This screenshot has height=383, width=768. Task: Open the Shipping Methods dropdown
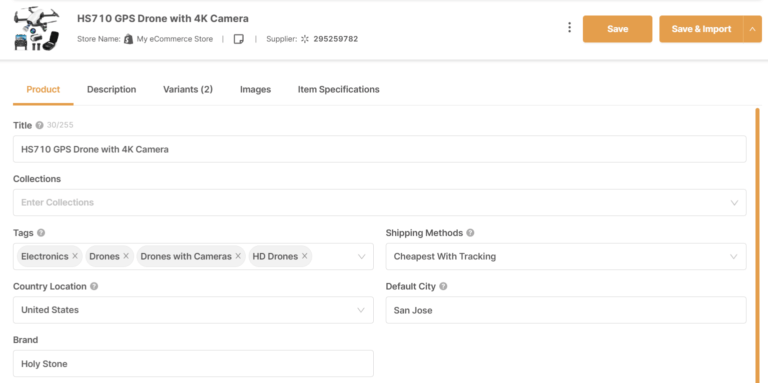566,256
